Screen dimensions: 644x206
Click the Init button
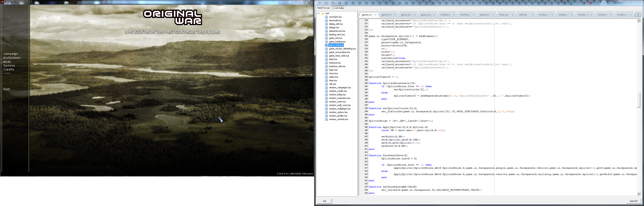click(x=325, y=201)
